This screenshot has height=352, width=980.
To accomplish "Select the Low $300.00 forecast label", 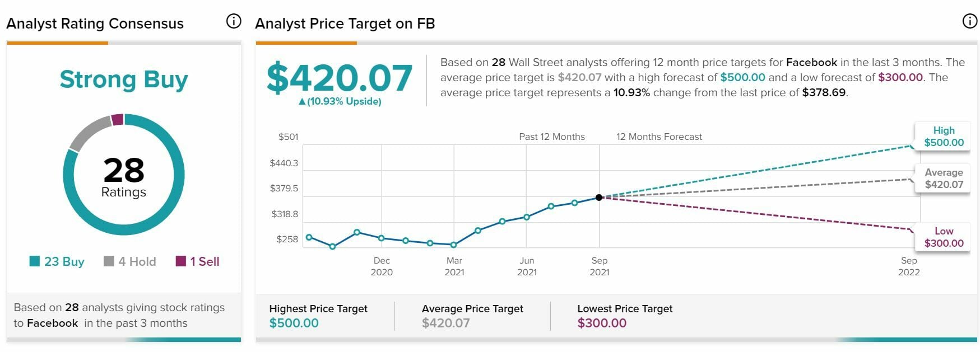I will [x=944, y=237].
